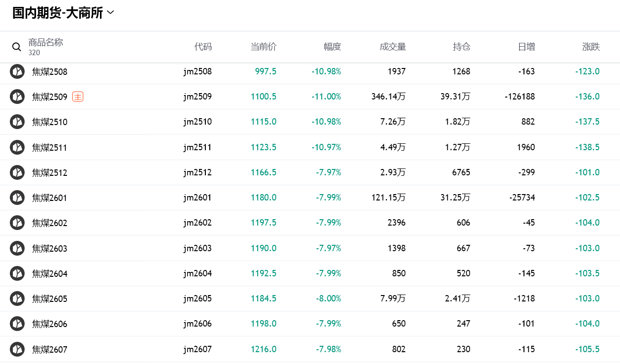Click the commodity icon for 焦煤2606
620x364 pixels.
[x=17, y=324]
